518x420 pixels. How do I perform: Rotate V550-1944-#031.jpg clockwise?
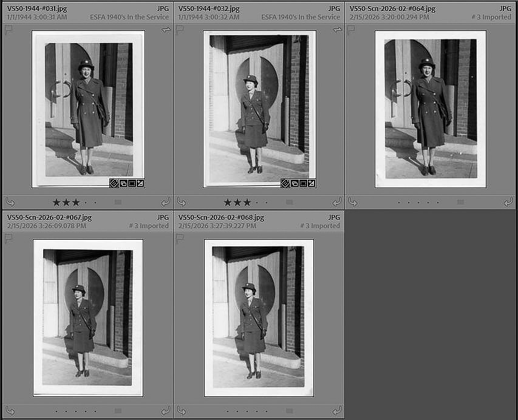165,202
